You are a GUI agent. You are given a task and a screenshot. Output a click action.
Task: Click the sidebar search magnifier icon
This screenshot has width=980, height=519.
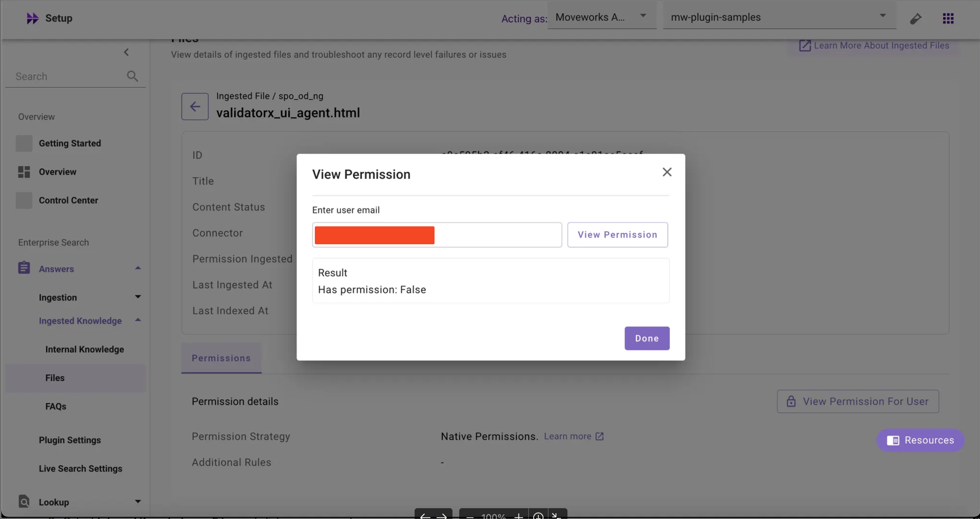click(x=132, y=76)
